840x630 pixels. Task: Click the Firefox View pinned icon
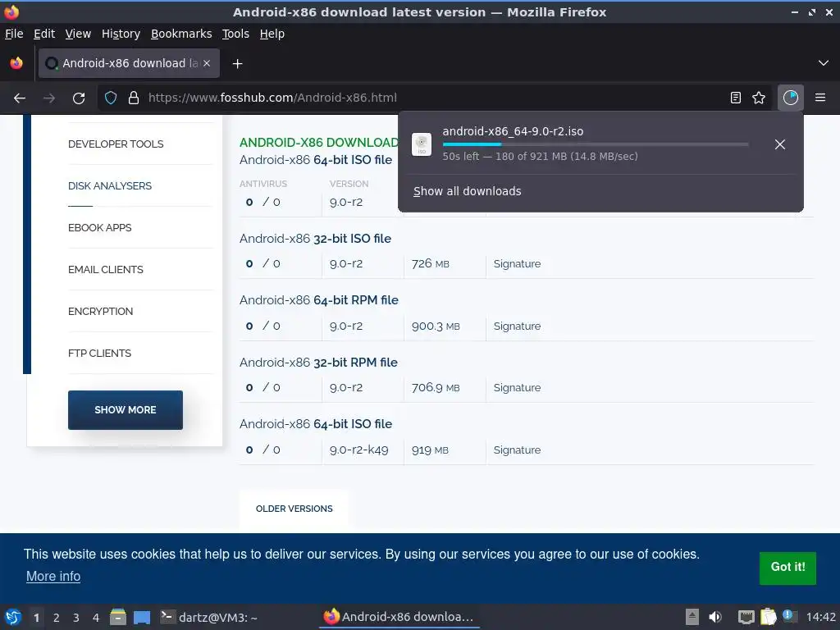point(16,63)
